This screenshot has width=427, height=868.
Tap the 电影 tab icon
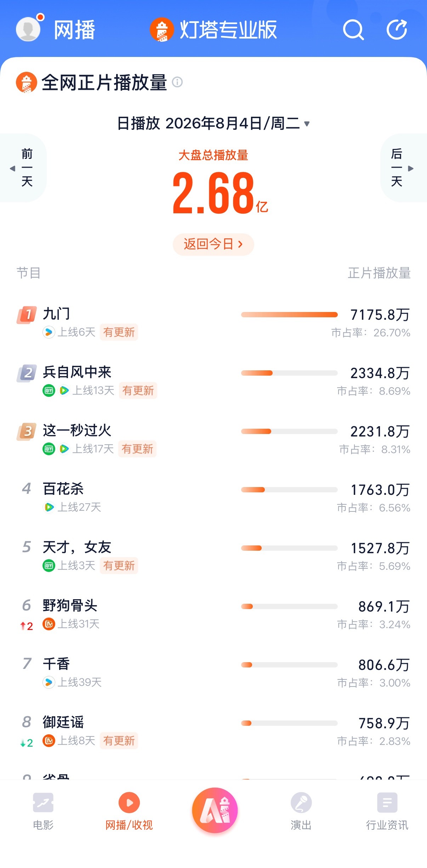43,802
